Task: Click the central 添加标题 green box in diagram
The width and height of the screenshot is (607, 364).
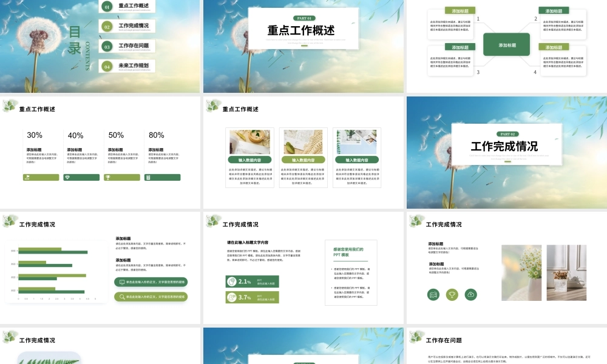Action: coord(507,45)
